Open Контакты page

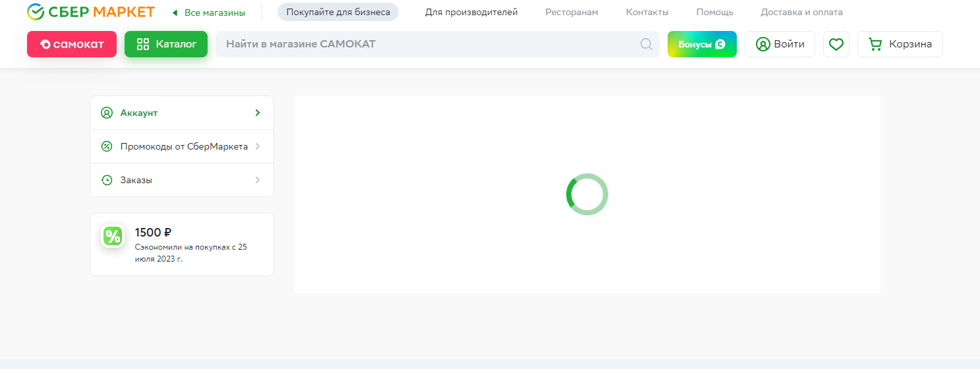pyautogui.click(x=647, y=12)
